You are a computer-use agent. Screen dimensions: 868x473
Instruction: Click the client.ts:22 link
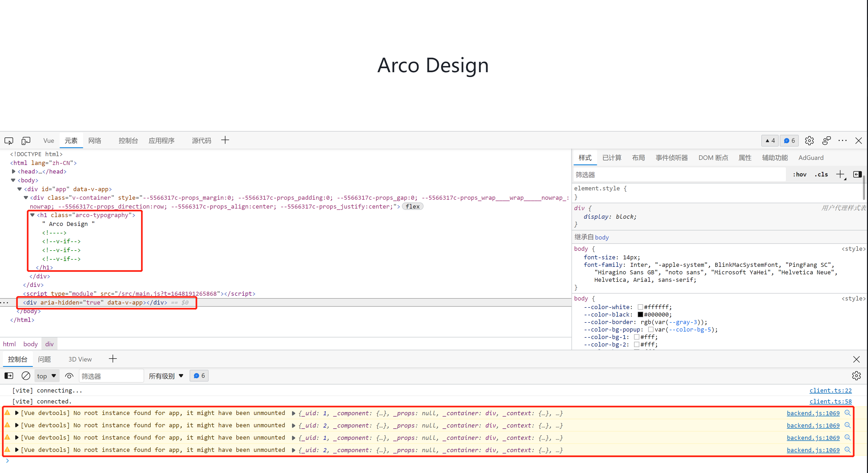[831, 390]
